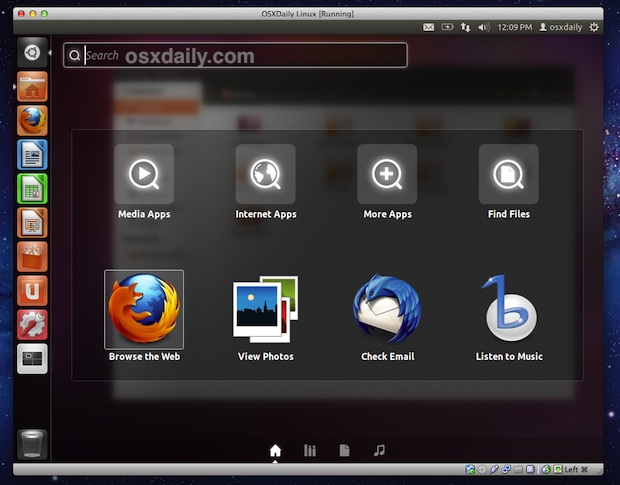Open Thunderbird via Check Email
Image resolution: width=620 pixels, height=485 pixels.
pyautogui.click(x=387, y=310)
